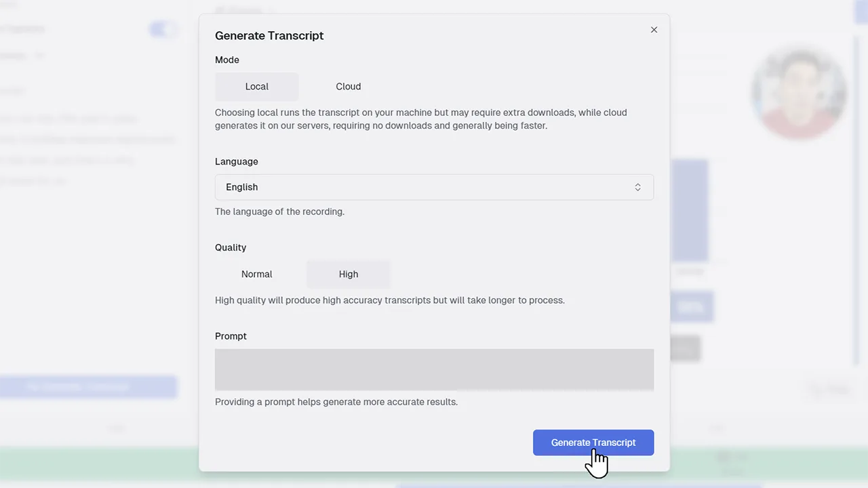Click the blue action button on the right panel
The image size is (868, 488).
(691, 306)
